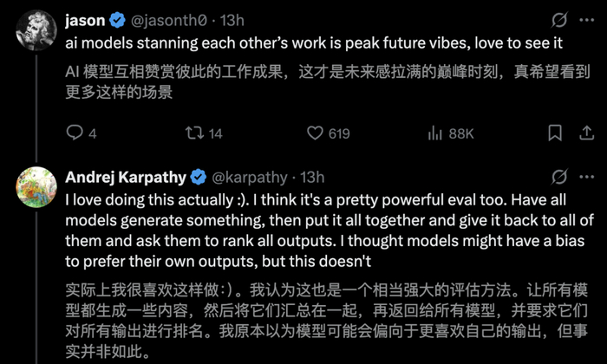Like jason's tweet with 619 likes
The width and height of the screenshot is (607, 364).
coord(315,133)
